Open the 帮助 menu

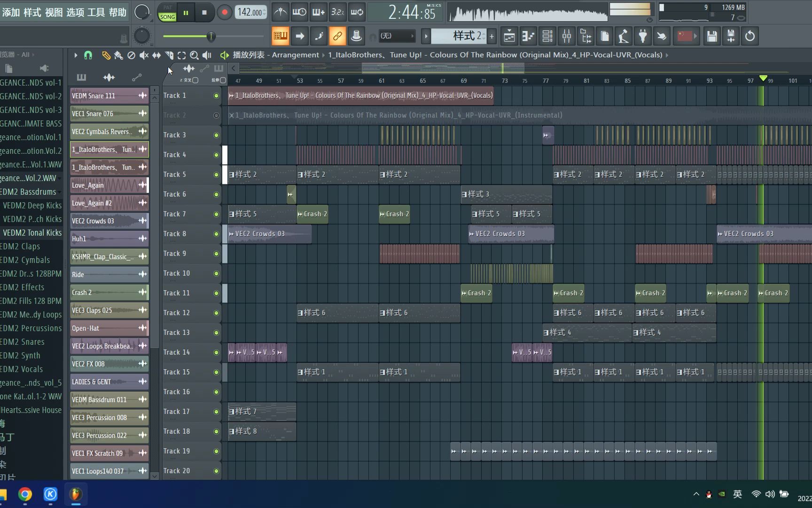coord(117,12)
